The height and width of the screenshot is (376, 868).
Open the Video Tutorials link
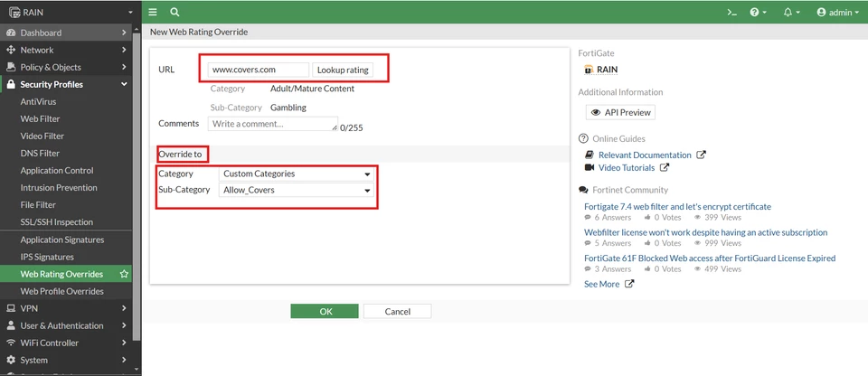click(x=627, y=167)
